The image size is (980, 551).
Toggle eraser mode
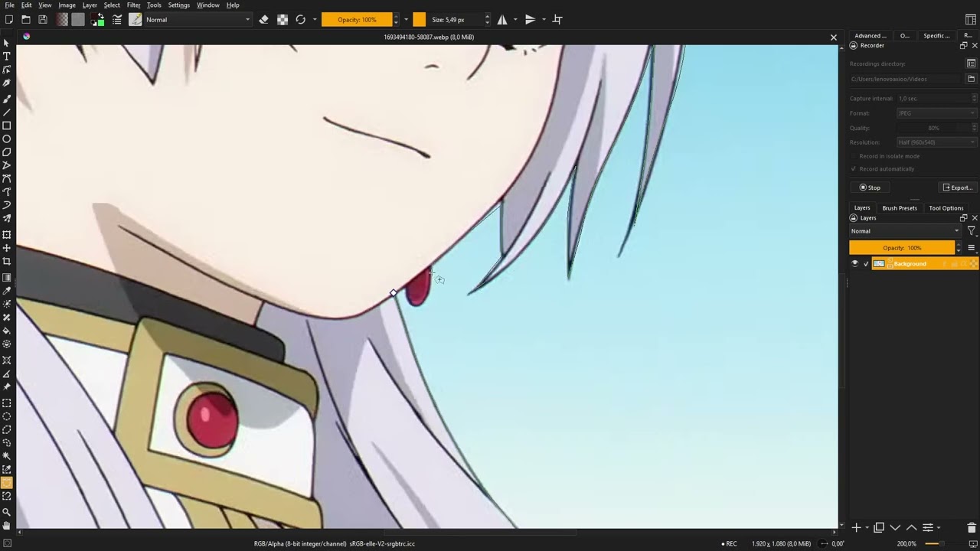pyautogui.click(x=264, y=19)
